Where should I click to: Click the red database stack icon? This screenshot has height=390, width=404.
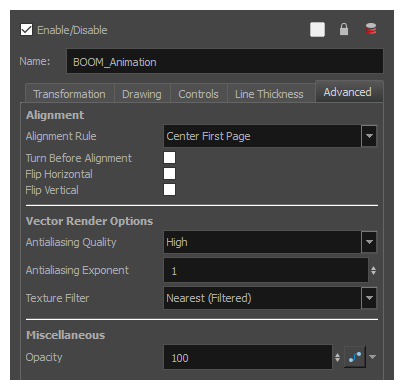371,29
